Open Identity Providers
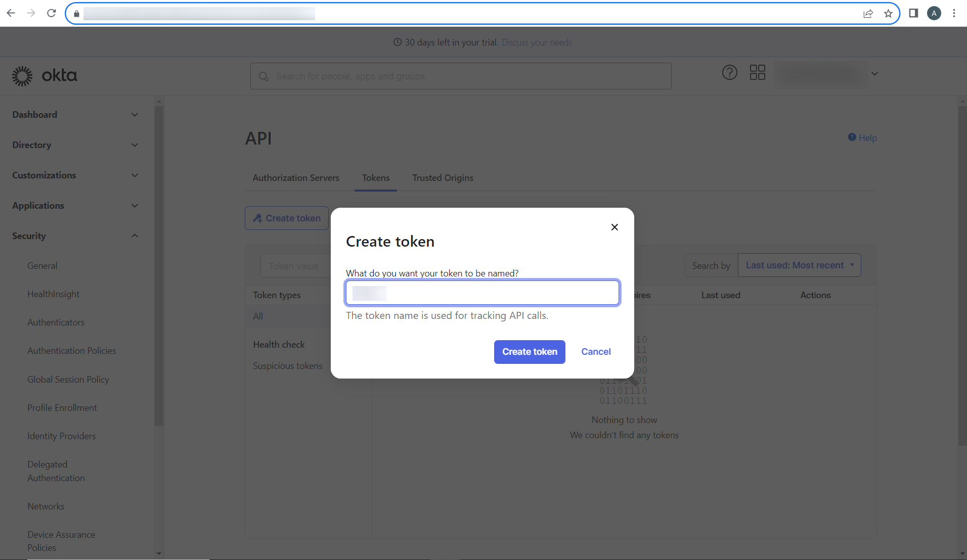The height and width of the screenshot is (560, 967). point(62,436)
